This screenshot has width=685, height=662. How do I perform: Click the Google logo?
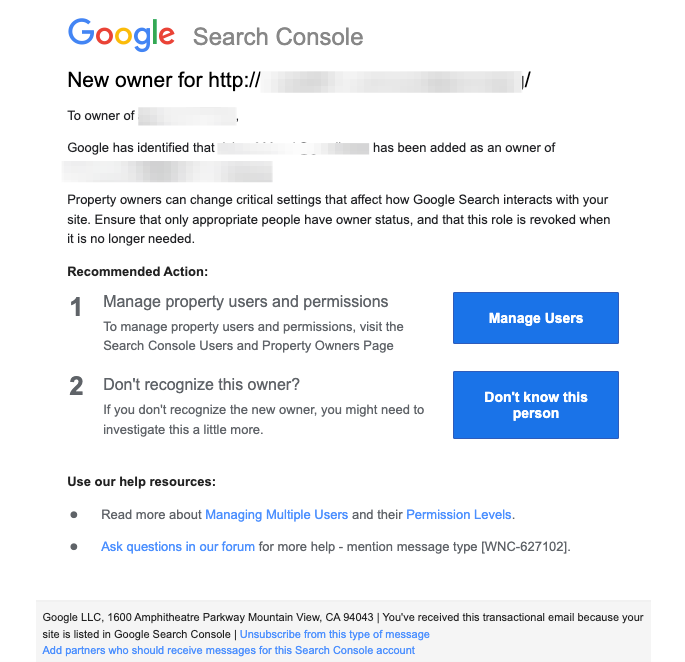(x=121, y=35)
